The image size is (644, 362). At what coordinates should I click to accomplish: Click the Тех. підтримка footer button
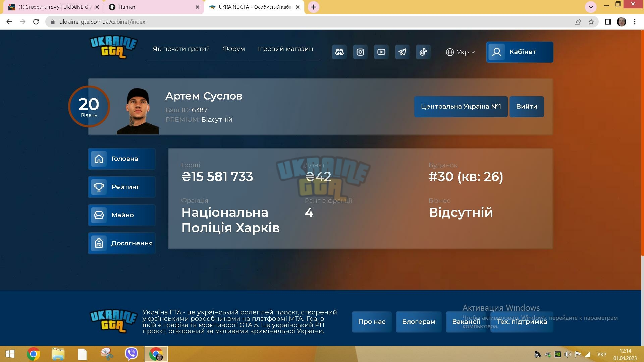522,322
